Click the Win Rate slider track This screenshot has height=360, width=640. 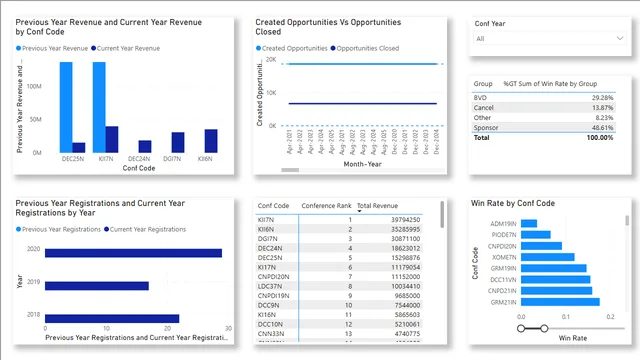pos(573,328)
